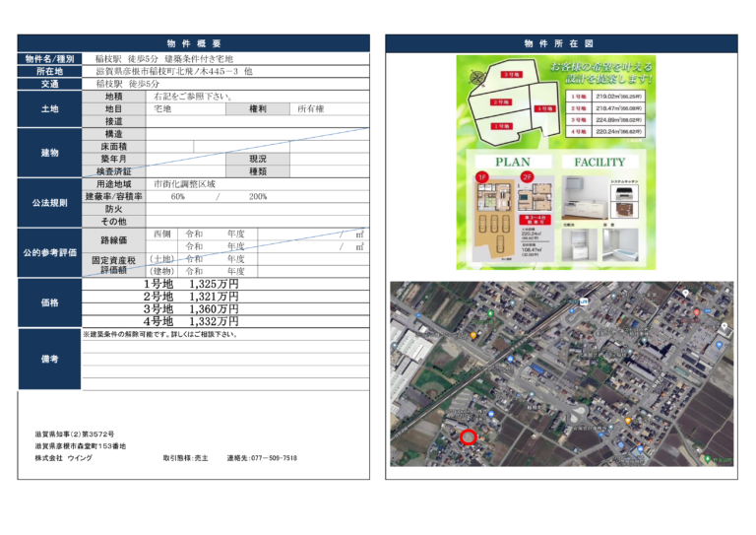Click the 物件概要 header bar

point(194,44)
